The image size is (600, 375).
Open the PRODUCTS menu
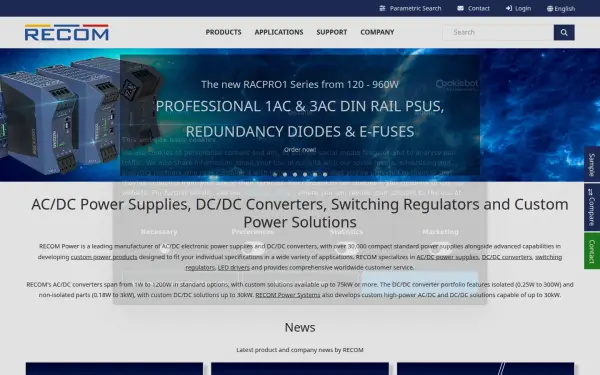(223, 32)
